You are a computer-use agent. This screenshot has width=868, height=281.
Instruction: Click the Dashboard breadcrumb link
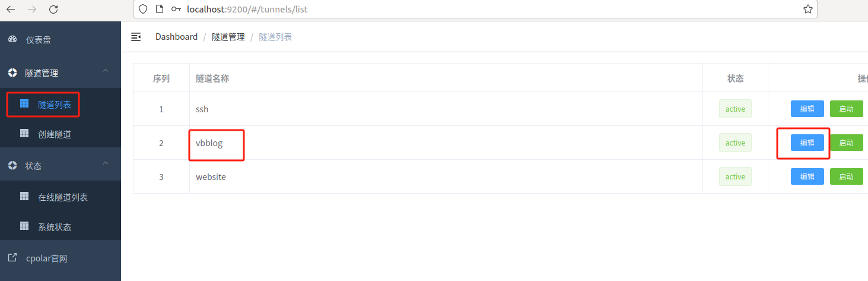point(176,37)
